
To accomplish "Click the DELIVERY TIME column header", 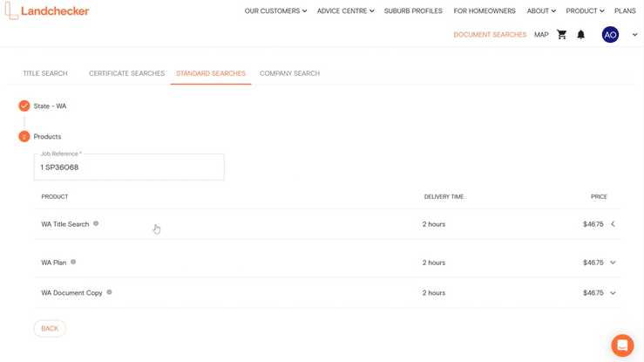I will (444, 197).
